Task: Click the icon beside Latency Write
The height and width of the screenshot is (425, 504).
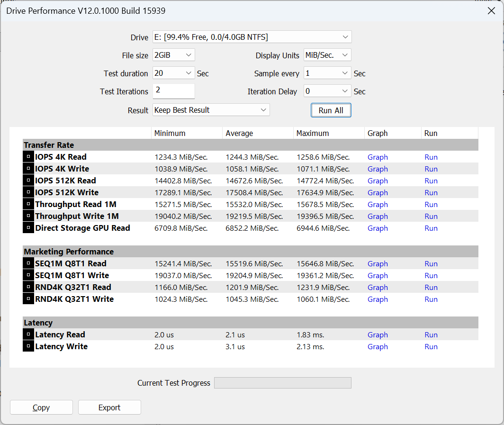Action: pos(28,346)
